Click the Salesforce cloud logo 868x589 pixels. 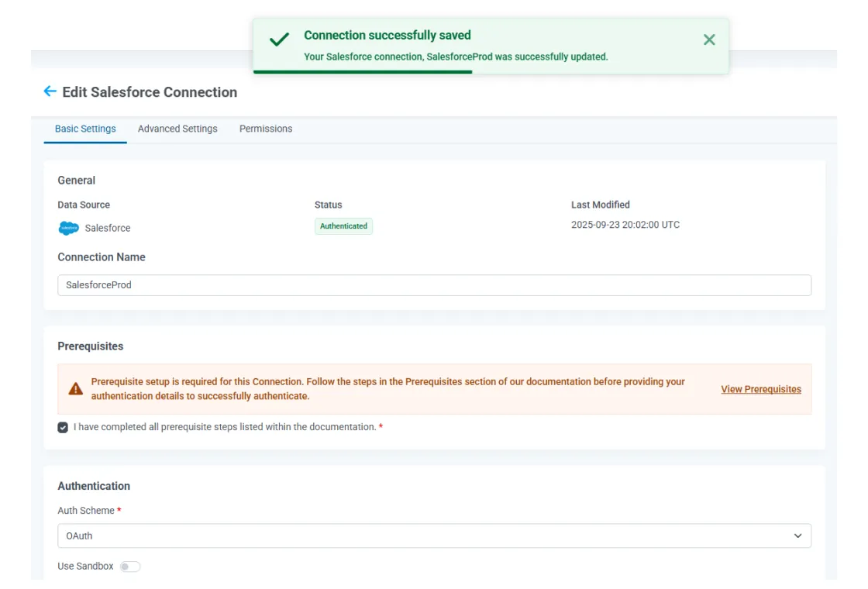pyautogui.click(x=69, y=228)
